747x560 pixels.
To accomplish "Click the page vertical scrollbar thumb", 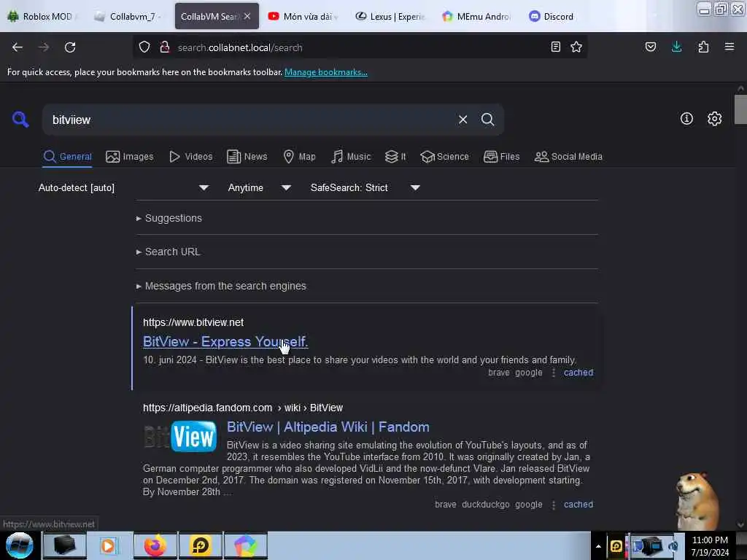I will pyautogui.click(x=740, y=109).
